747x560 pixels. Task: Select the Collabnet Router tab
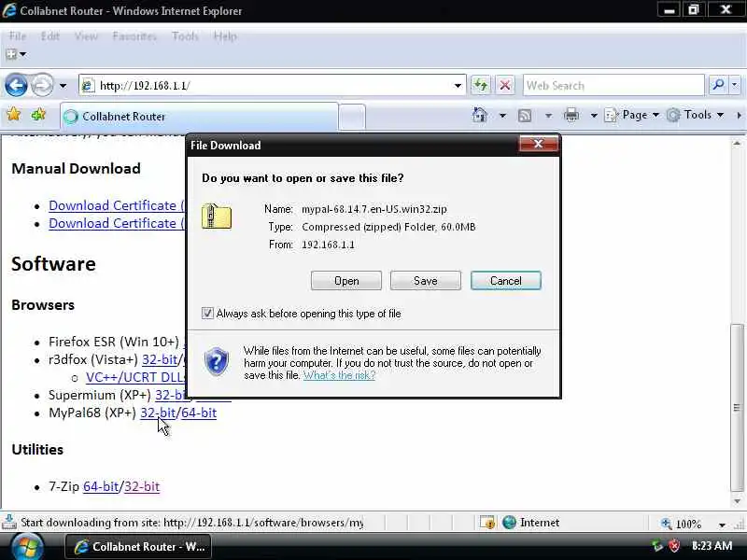tap(199, 116)
